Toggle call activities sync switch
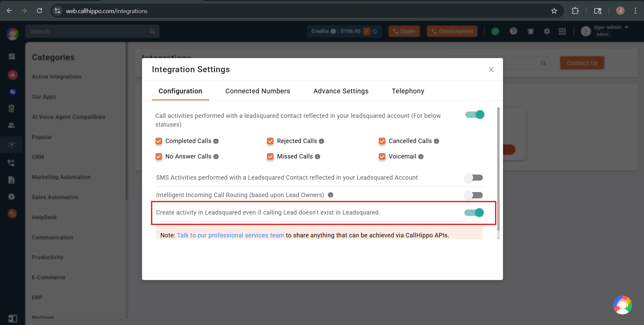 point(475,115)
